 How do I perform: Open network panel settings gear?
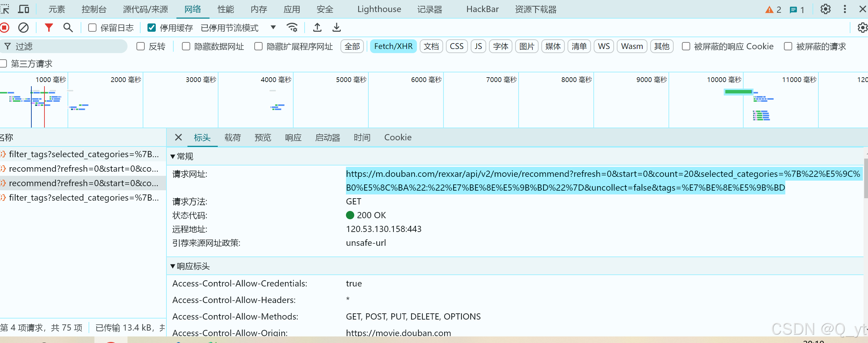point(862,28)
